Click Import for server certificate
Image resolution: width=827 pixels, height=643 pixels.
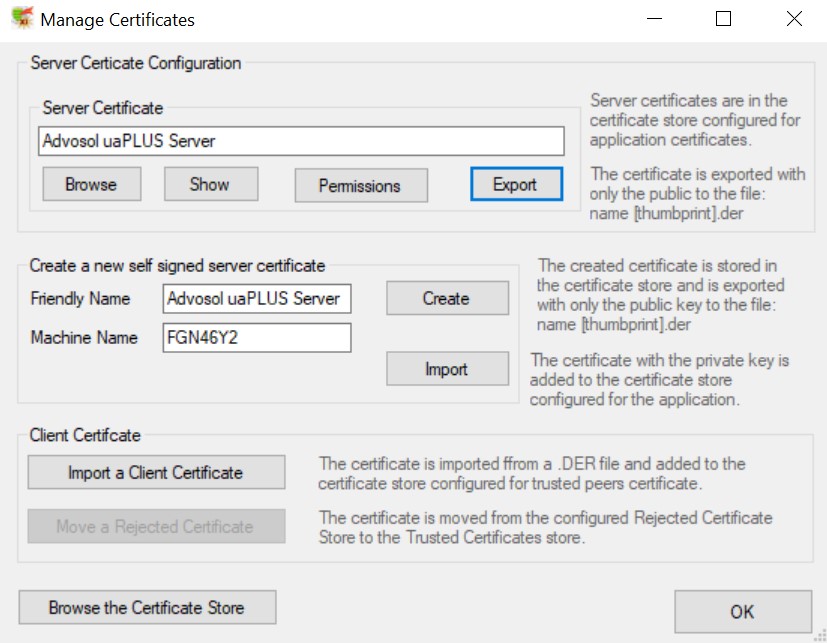click(x=446, y=369)
